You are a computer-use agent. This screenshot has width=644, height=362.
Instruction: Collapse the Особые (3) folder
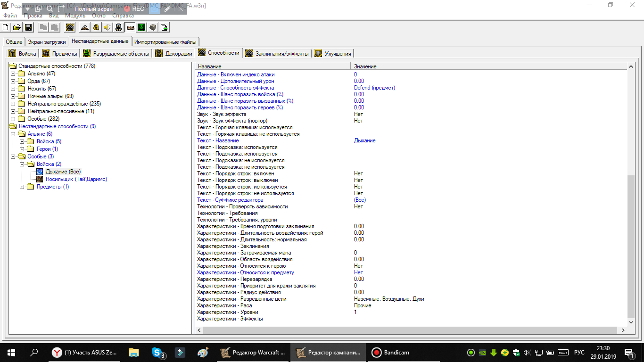coord(13,156)
